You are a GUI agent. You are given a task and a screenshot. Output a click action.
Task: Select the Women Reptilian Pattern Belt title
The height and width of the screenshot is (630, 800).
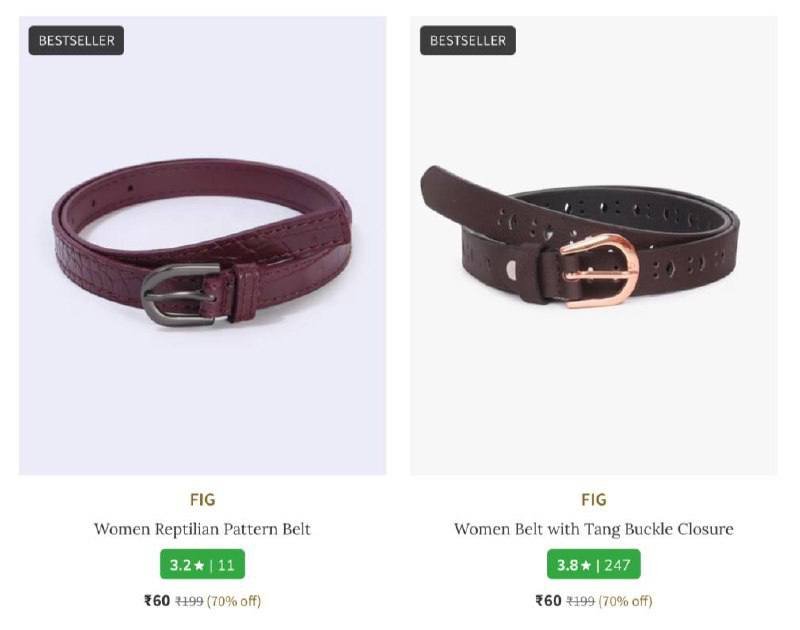click(x=202, y=529)
